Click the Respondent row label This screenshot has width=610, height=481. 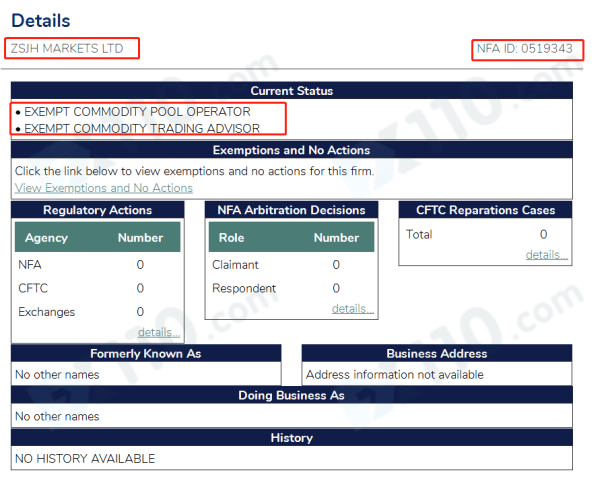244,288
